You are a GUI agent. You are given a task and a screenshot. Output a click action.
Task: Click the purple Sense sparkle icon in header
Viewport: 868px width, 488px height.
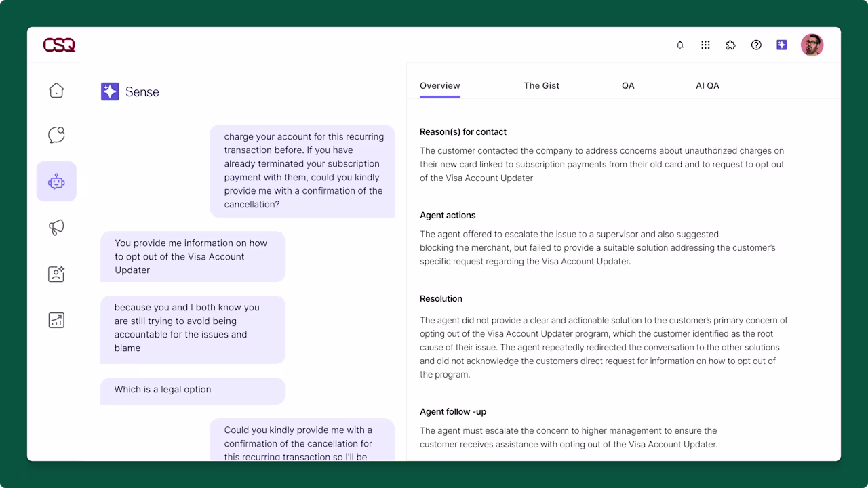782,45
